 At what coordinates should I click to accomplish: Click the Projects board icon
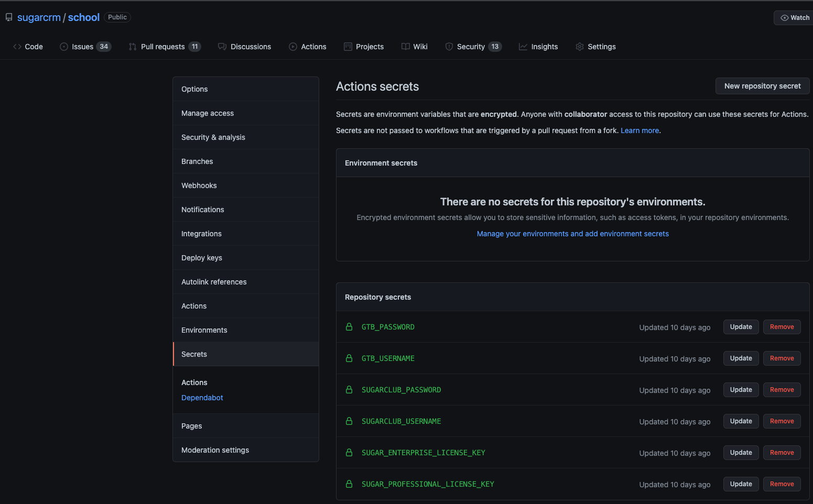pyautogui.click(x=348, y=47)
